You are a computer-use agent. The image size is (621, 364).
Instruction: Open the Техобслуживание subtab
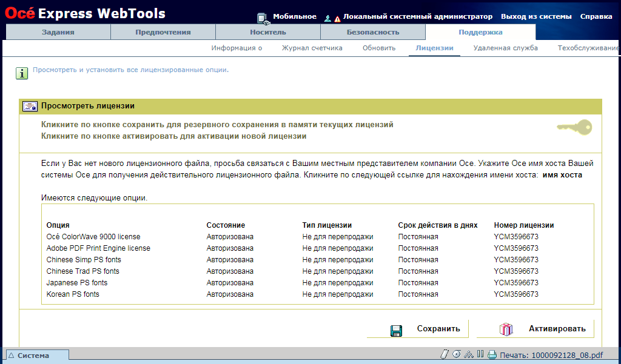click(589, 48)
